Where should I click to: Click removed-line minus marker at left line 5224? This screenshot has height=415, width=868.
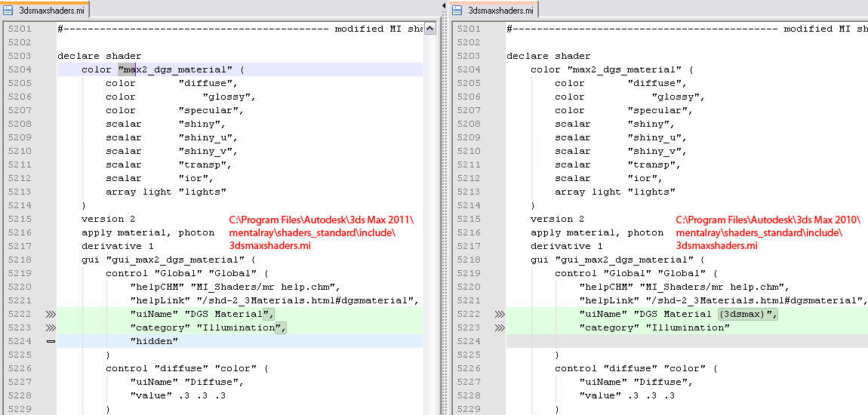[x=51, y=341]
